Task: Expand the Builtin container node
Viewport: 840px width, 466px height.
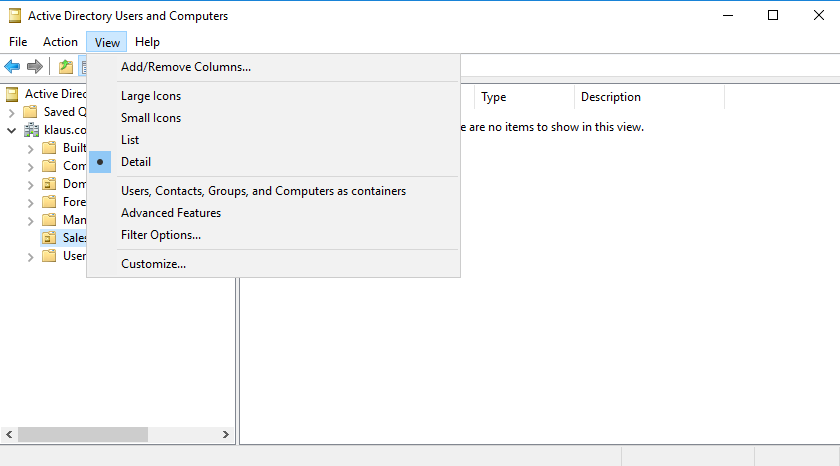Action: tap(30, 148)
